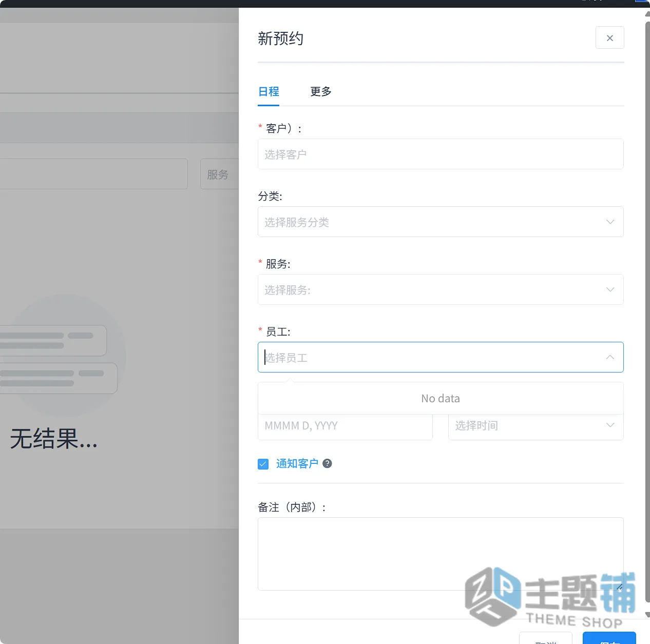Open the 选择时间 time dropdown
This screenshot has width=650, height=644.
tap(536, 425)
